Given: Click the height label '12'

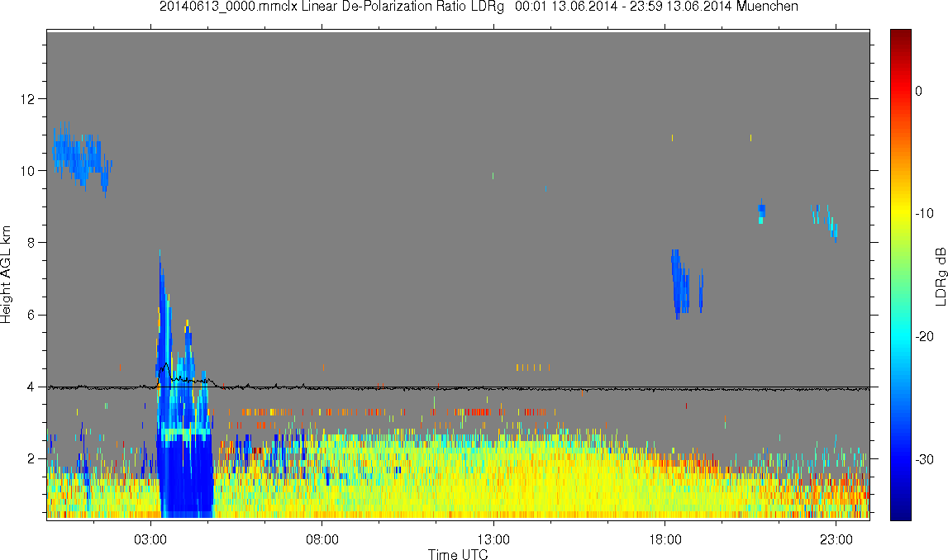Looking at the screenshot, I should [x=28, y=98].
